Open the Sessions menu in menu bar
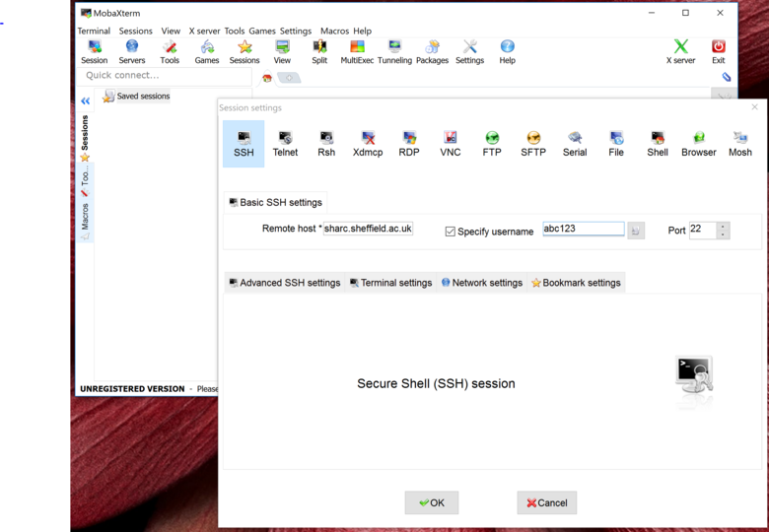 [x=135, y=31]
